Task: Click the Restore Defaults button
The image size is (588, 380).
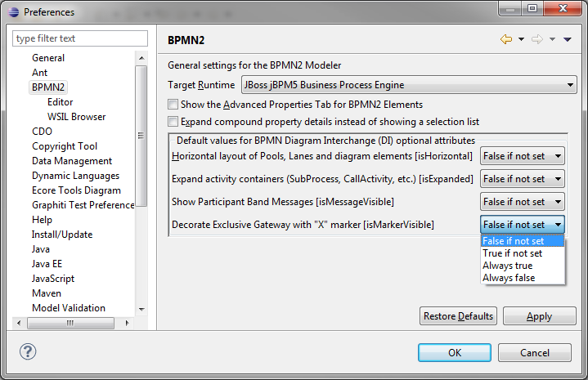Action: (x=458, y=316)
